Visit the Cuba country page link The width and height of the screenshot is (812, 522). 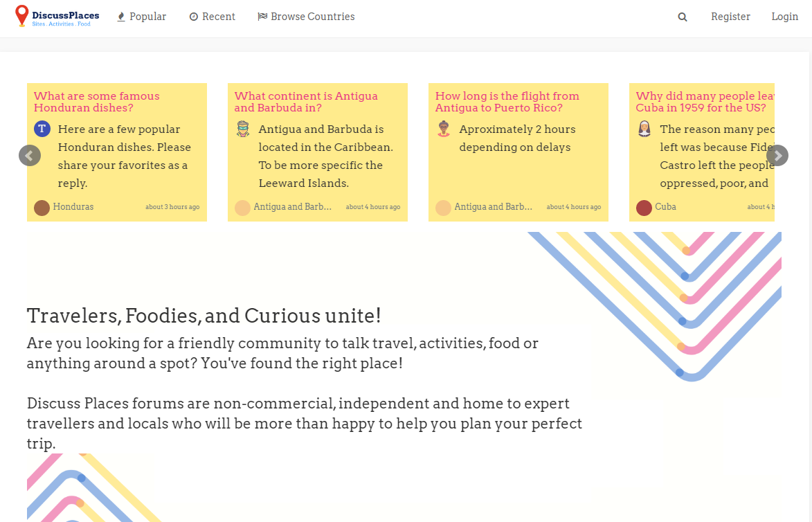coord(665,206)
